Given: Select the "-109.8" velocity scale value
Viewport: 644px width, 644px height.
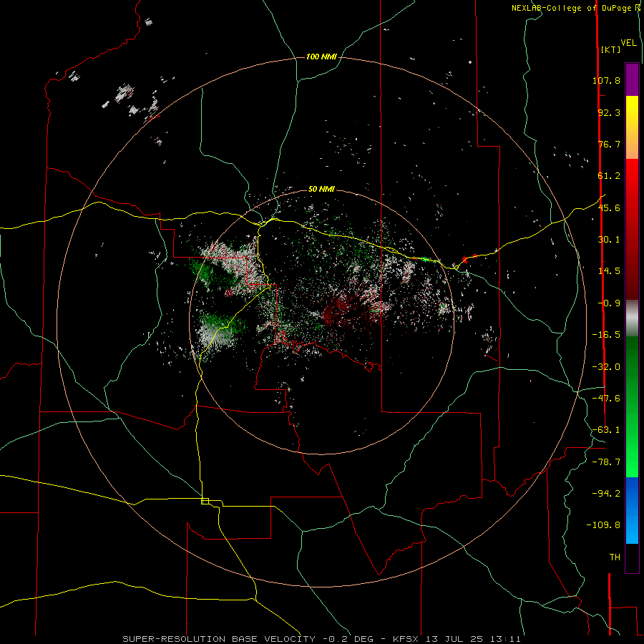Looking at the screenshot, I should [x=603, y=525].
